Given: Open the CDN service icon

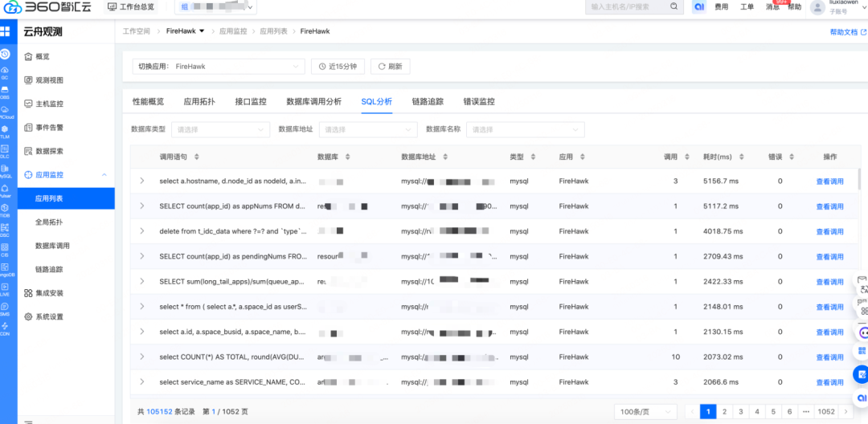Looking at the screenshot, I should click(5, 329).
